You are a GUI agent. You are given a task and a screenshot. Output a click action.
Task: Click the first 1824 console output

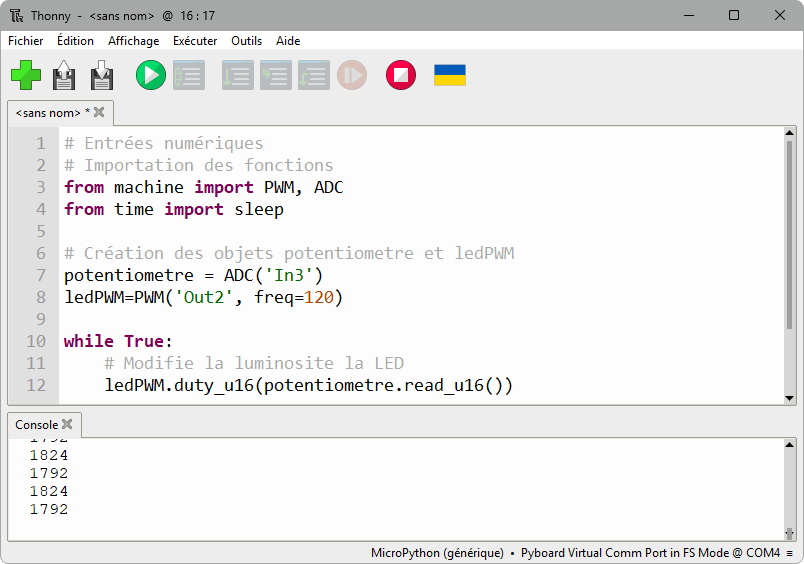[49, 455]
